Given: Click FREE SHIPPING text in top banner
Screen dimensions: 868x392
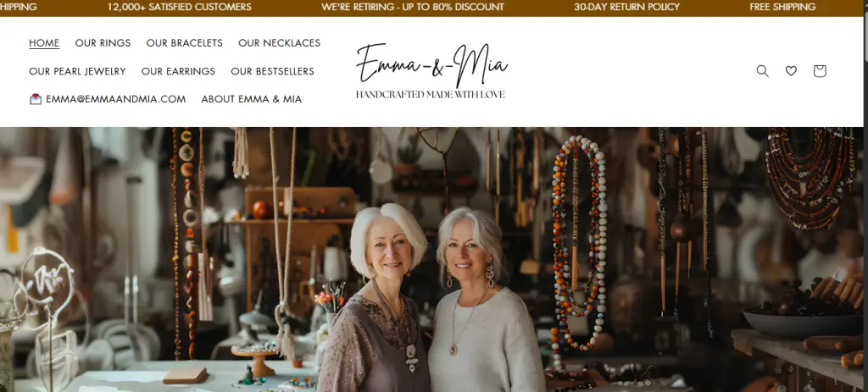Looking at the screenshot, I should pos(782,7).
